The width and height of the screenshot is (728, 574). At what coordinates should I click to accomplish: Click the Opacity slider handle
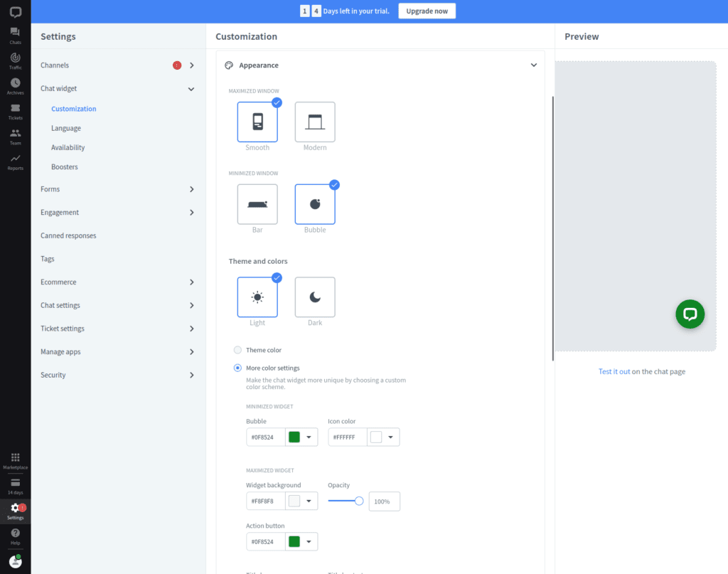coord(359,501)
